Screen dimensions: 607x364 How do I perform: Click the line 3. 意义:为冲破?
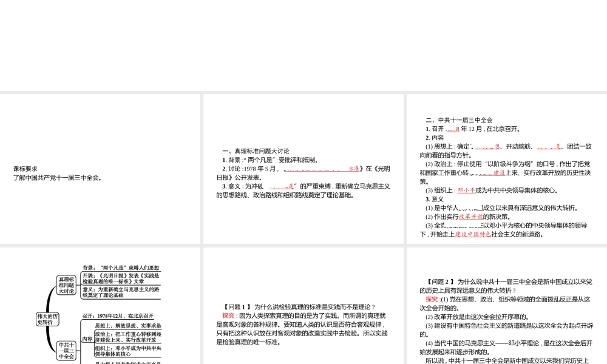pos(306,186)
